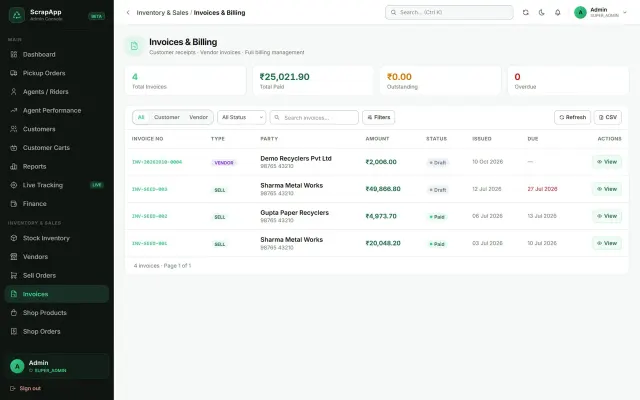Viewport: 640px width, 400px height.
Task: View the ₹20,048.20 Sharma Metal Works invoice
Action: 607,243
